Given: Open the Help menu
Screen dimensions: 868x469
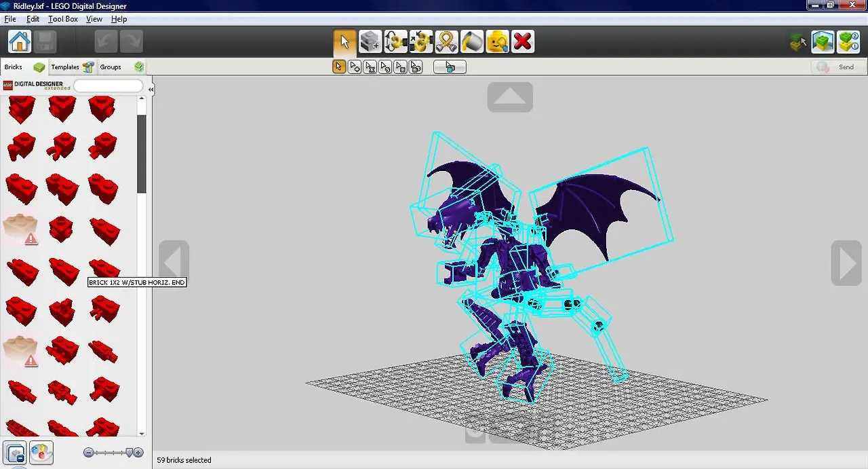Looking at the screenshot, I should point(119,19).
